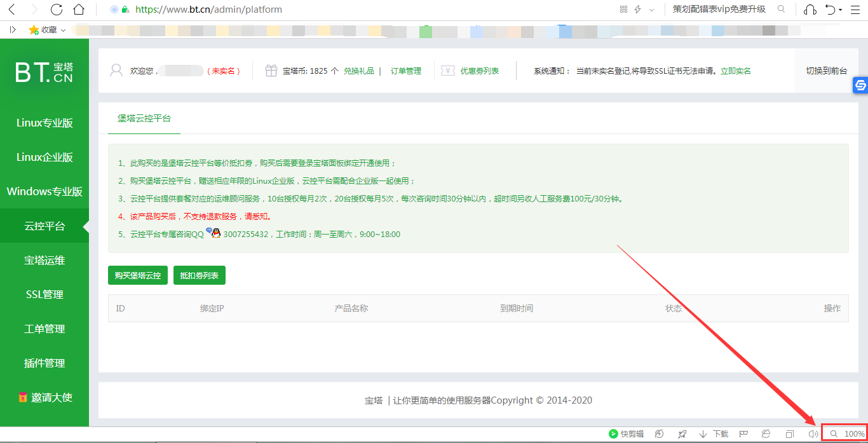Viewport: 868px width, 443px height.
Task: Click the accelerator icon in status bar
Action: (660, 434)
